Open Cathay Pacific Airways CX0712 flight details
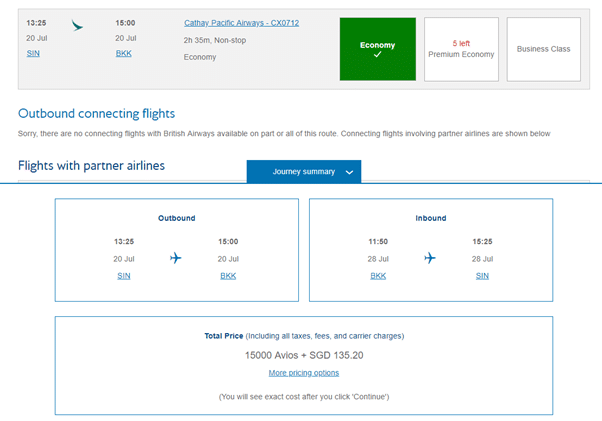602x421 pixels. point(241,22)
